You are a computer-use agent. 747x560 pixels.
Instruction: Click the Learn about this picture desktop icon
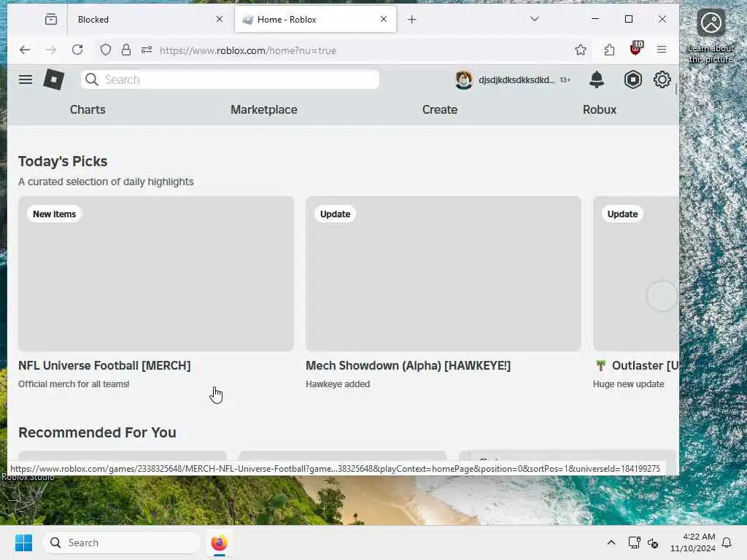[711, 36]
